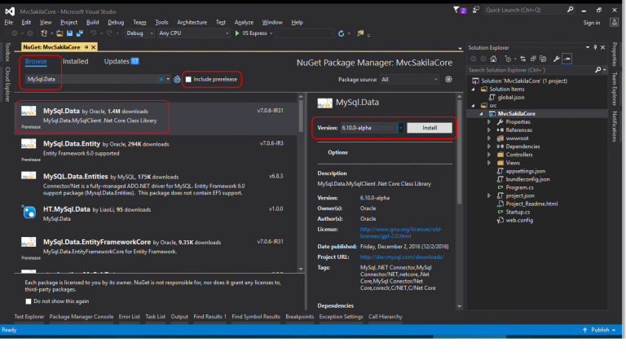Image resolution: width=626 pixels, height=364 pixels.
Task: Open NuGet package source settings gear
Action: [x=448, y=80]
